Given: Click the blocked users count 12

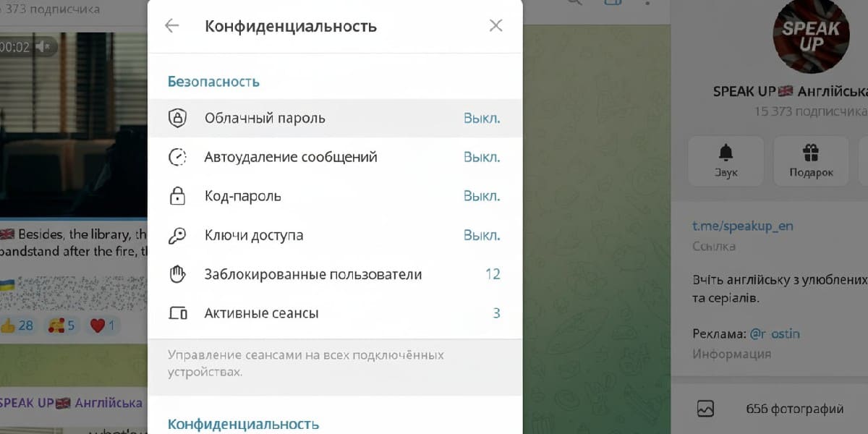Looking at the screenshot, I should click(493, 274).
